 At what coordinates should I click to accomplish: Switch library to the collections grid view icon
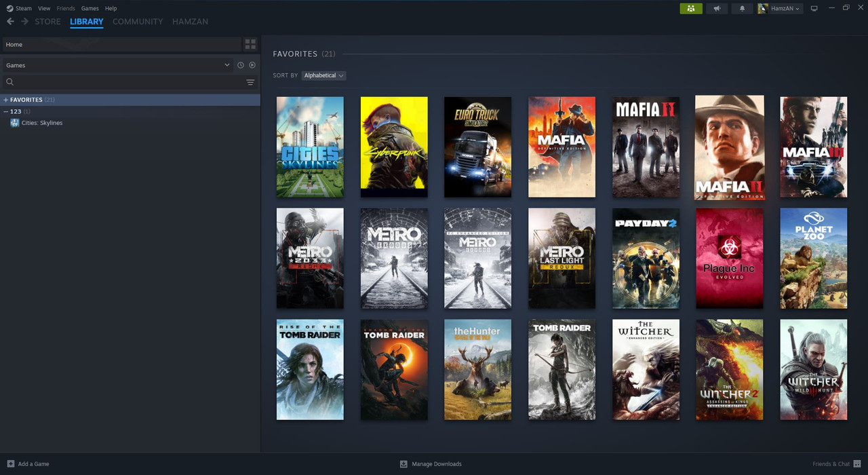tap(250, 44)
